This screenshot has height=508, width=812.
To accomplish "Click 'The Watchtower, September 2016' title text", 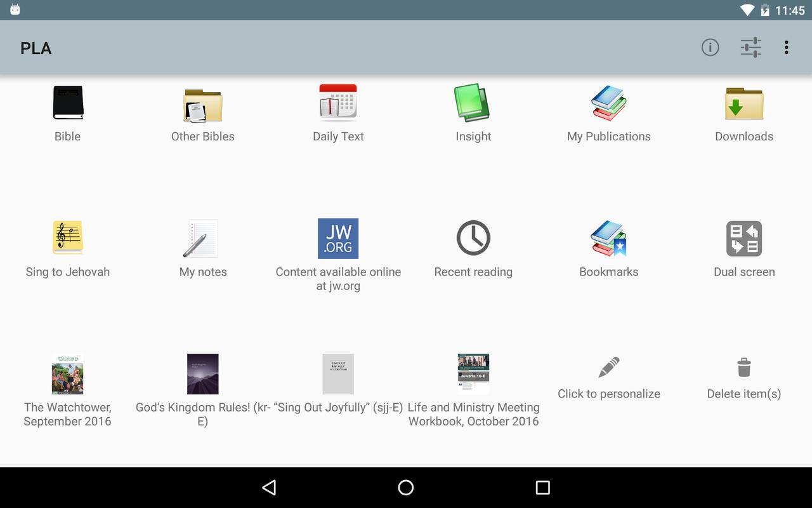I will [68, 414].
